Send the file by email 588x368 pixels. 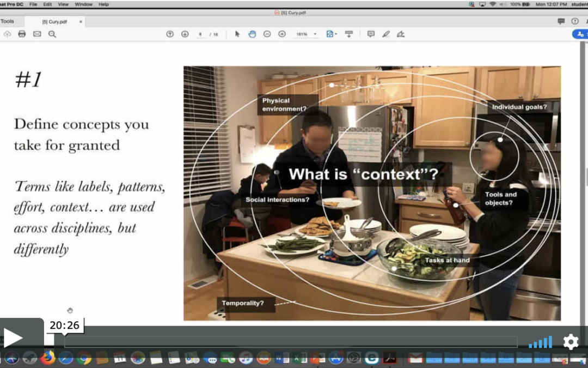(x=37, y=34)
